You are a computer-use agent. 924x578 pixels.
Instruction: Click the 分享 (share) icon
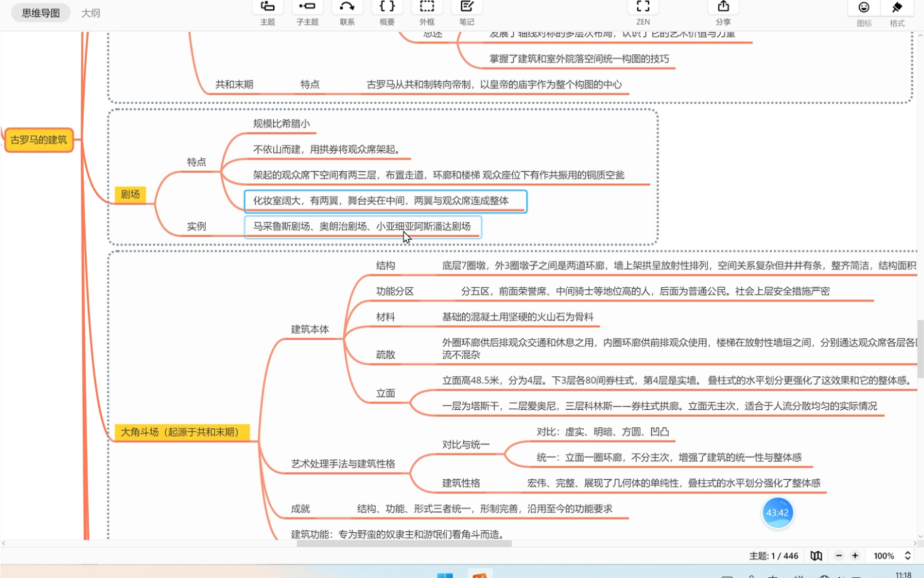pos(723,7)
